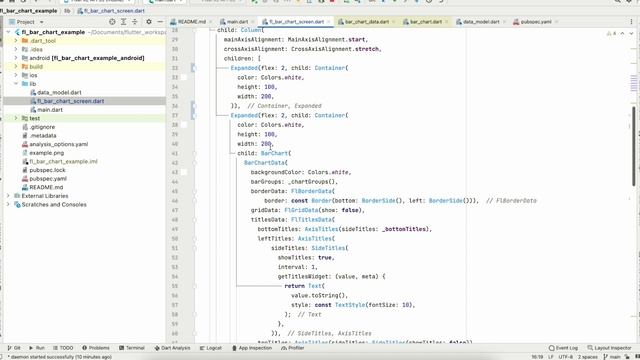Open the Dart Analysis tool window
Viewport: 640px width, 360px height.
(172, 348)
